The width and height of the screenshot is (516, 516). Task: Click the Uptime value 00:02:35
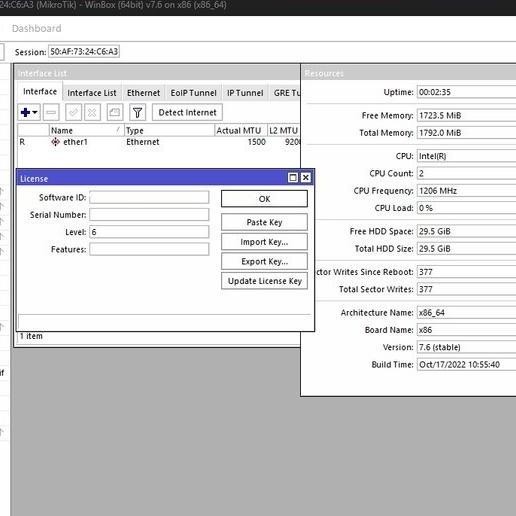(x=466, y=92)
